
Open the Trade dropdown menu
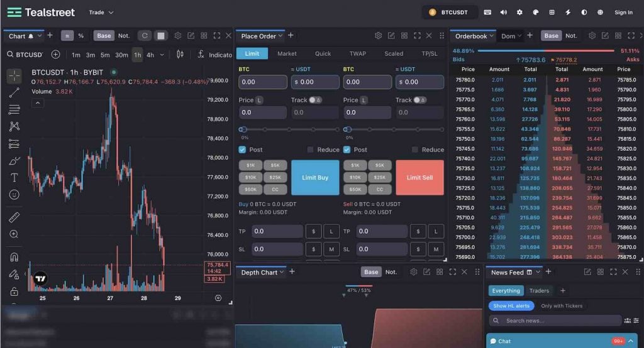(101, 13)
